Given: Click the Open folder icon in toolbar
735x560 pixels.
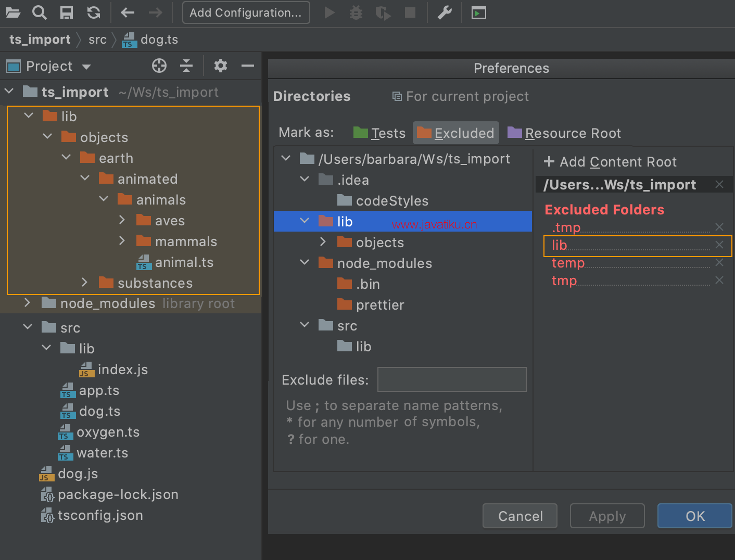Looking at the screenshot, I should (x=13, y=12).
